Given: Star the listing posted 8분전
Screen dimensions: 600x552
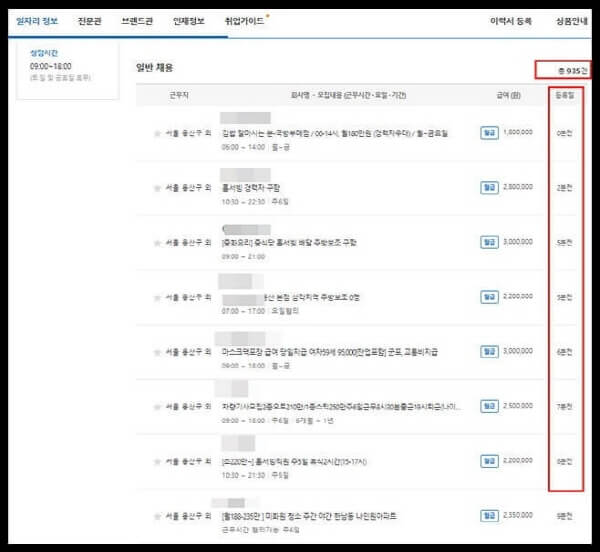Looking at the screenshot, I should click(157, 462).
